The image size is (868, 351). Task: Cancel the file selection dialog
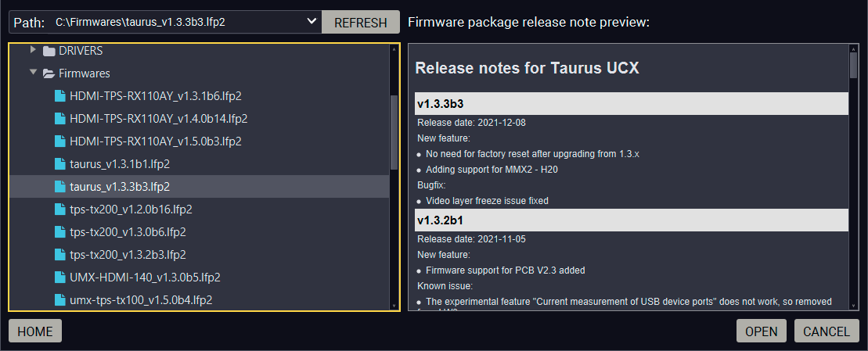click(x=827, y=331)
